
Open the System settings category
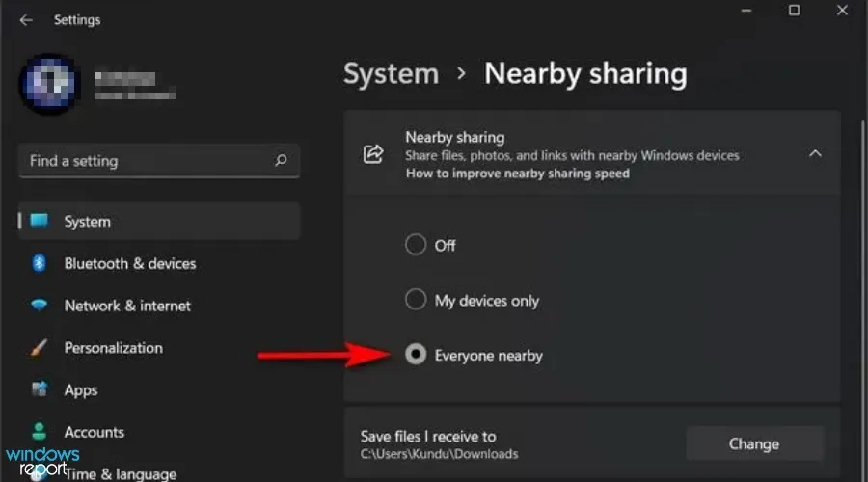(x=87, y=222)
